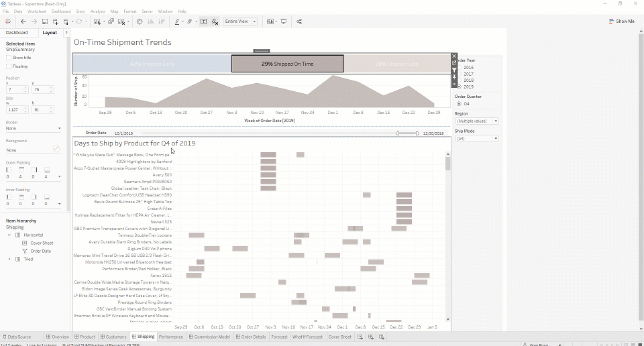Click the New Data Source icon
Image resolution: width=644 pixels, height=346 pixels.
tap(56, 21)
